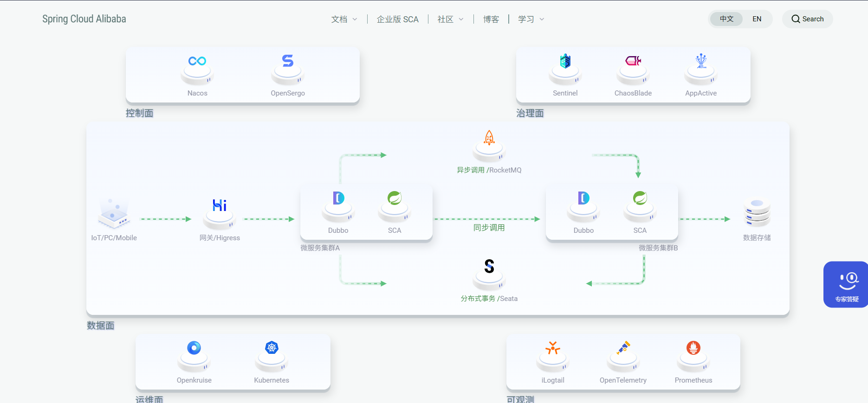Click the 分布式事务 /Seata label
Viewport: 868px width, 403px height.
(x=489, y=299)
